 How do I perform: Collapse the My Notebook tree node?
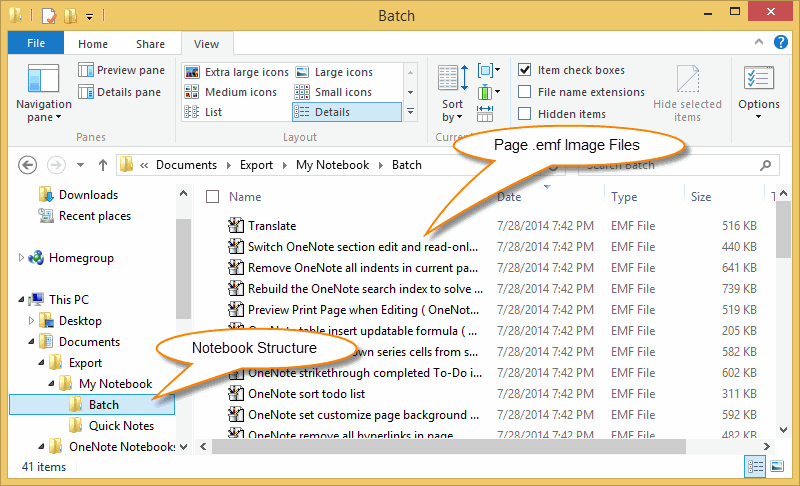coord(52,383)
